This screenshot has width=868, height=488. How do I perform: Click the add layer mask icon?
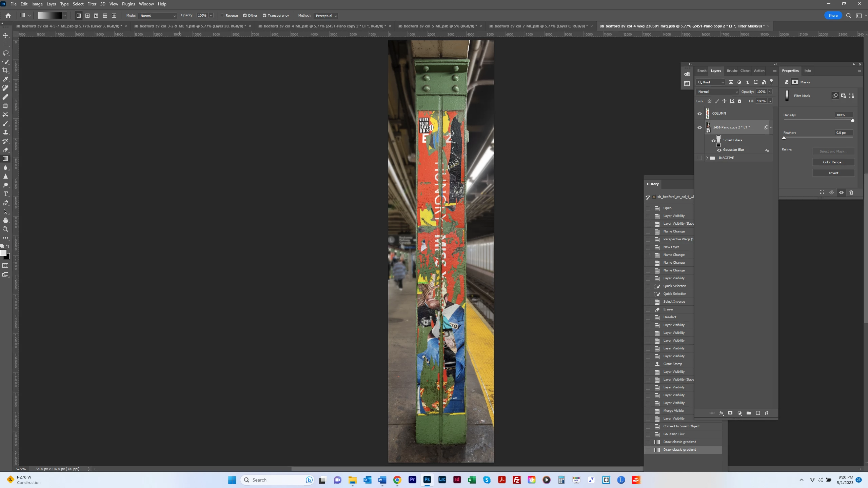click(x=730, y=413)
